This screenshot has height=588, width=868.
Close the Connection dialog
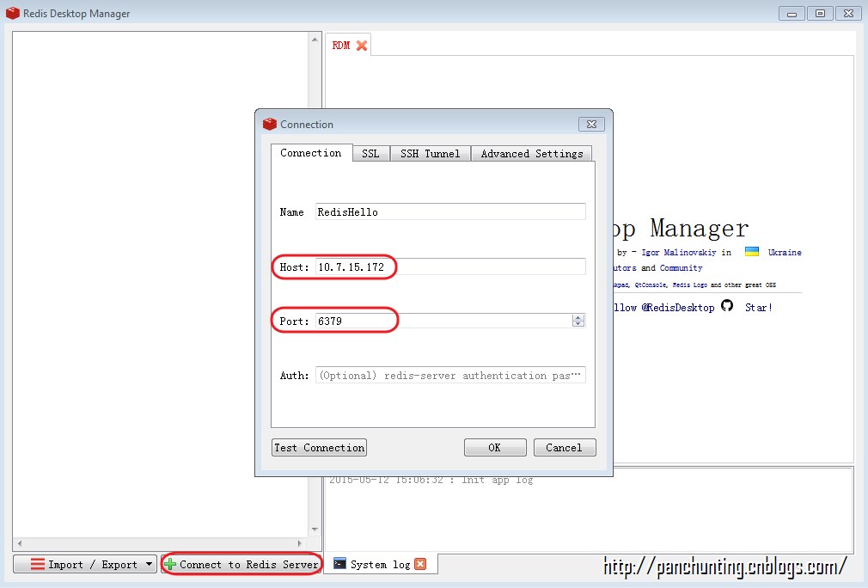coord(591,124)
